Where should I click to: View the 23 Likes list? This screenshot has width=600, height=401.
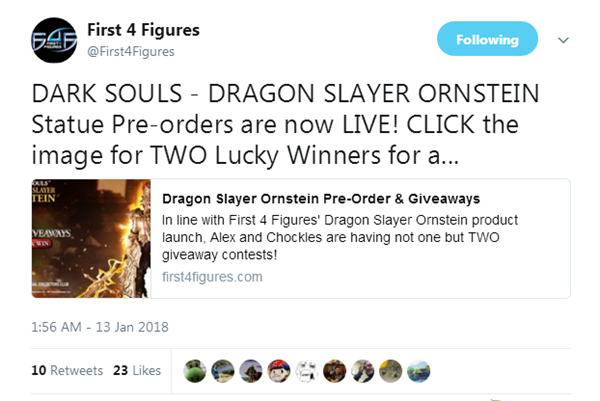[137, 370]
